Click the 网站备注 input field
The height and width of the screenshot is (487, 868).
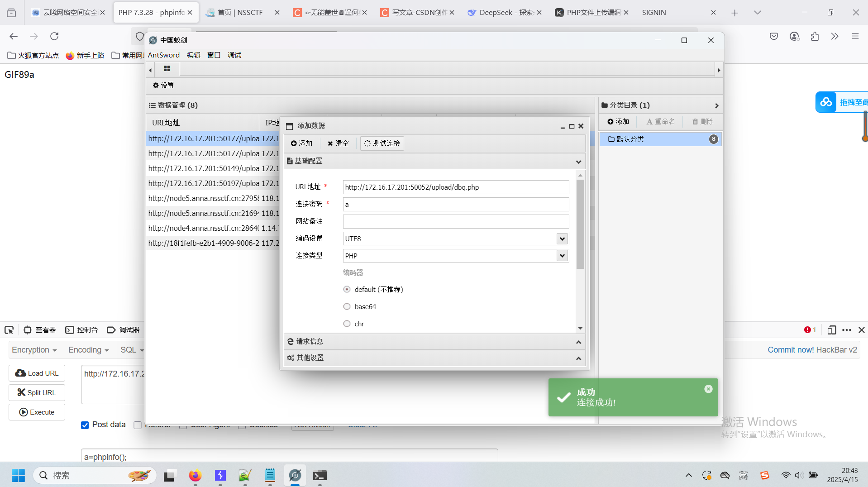pyautogui.click(x=456, y=222)
